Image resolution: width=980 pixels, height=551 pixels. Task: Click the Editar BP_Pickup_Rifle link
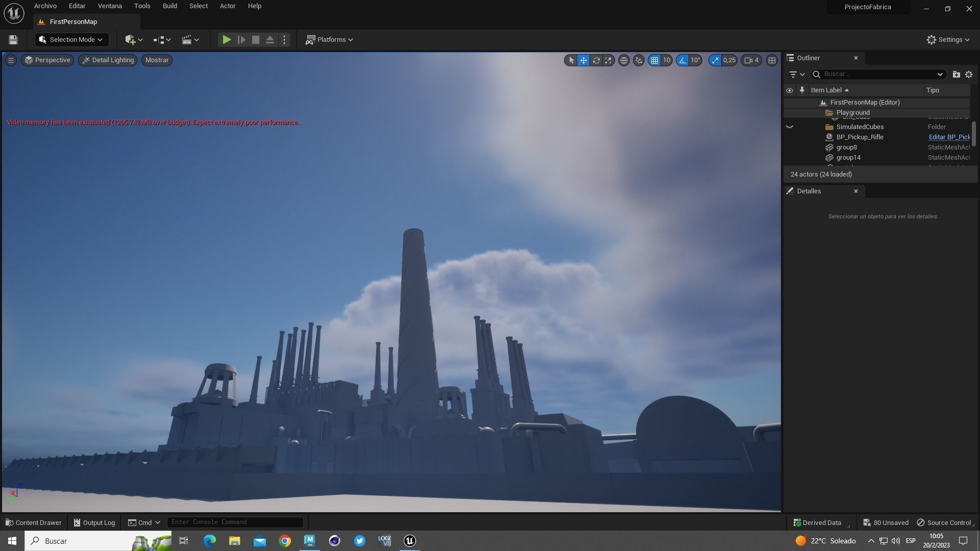pyautogui.click(x=948, y=137)
